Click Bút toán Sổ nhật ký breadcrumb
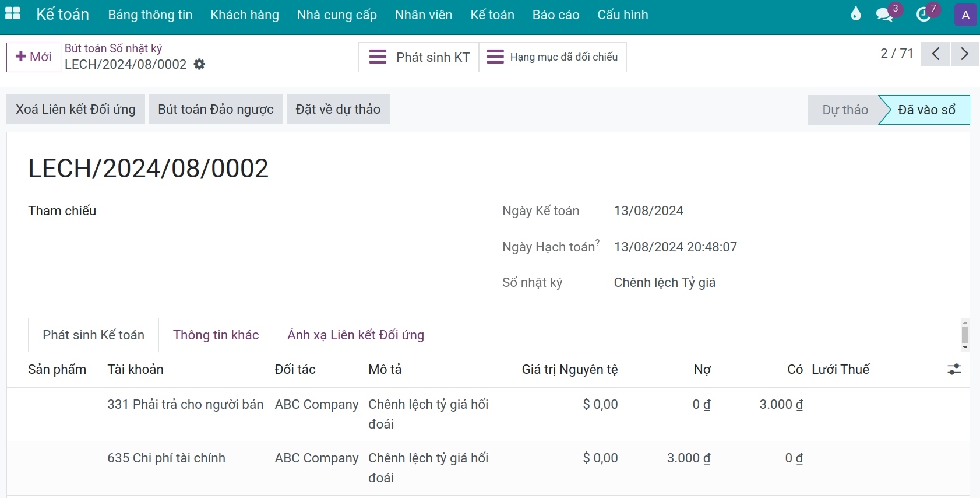 coord(113,48)
